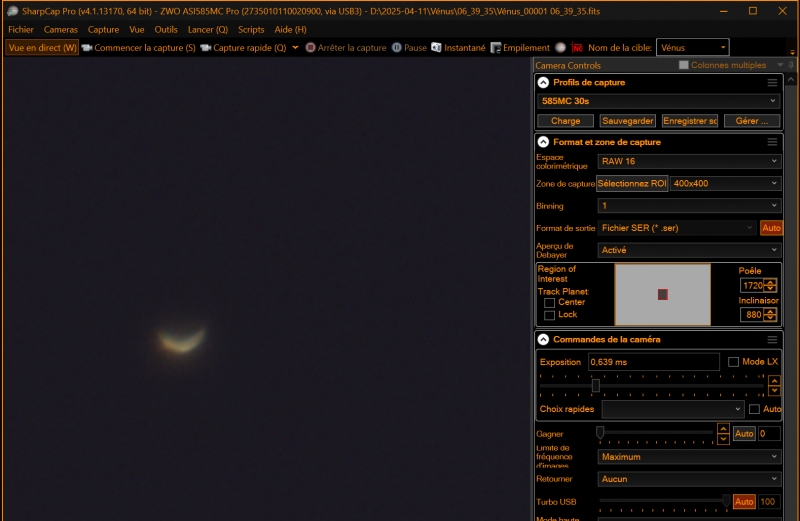Open the Lancer (Q) menu
Viewport: 800px width, 521px height.
click(208, 30)
